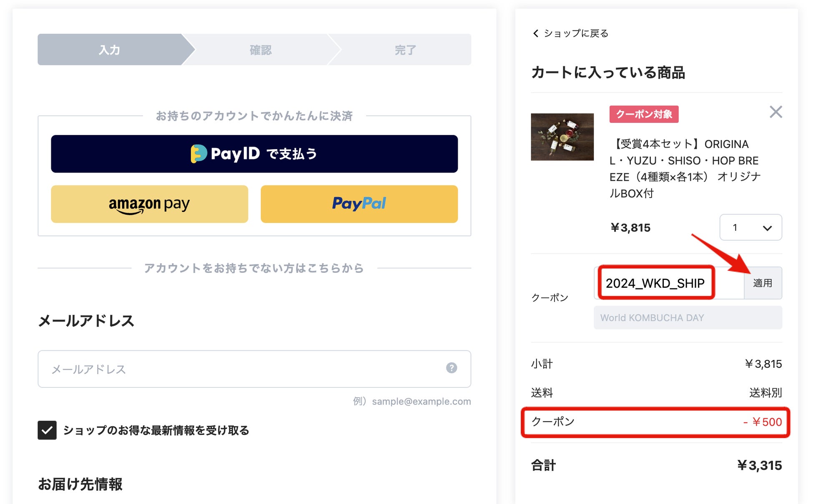The height and width of the screenshot is (504, 813).
Task: Select the 入力 step tab
Action: coord(109,50)
